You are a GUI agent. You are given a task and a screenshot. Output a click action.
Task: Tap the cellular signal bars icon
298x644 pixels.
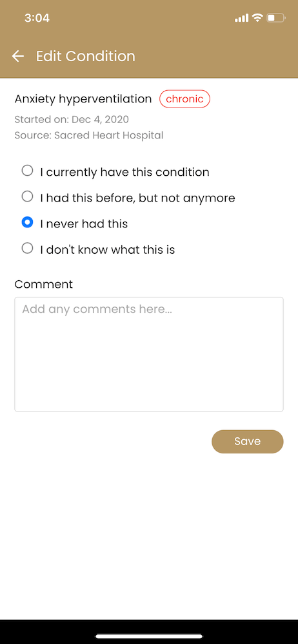point(242,17)
